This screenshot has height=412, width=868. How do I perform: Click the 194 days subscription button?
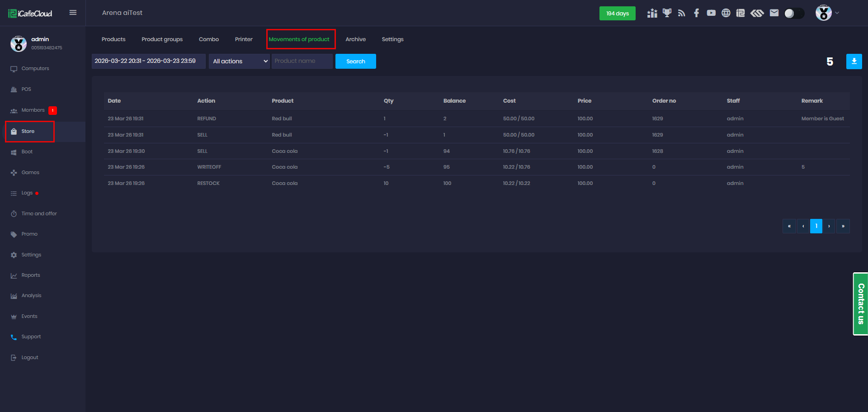pos(617,13)
